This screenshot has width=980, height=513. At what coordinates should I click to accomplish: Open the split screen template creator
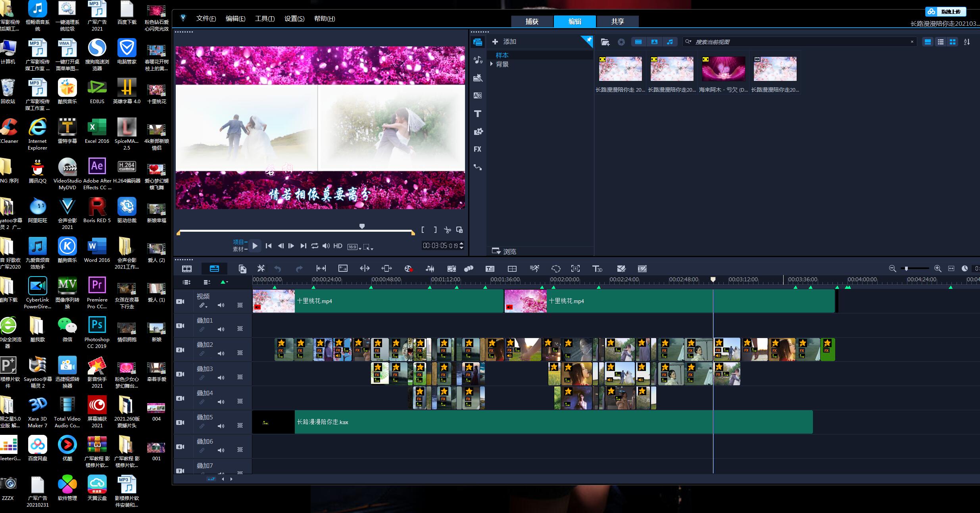(x=512, y=269)
